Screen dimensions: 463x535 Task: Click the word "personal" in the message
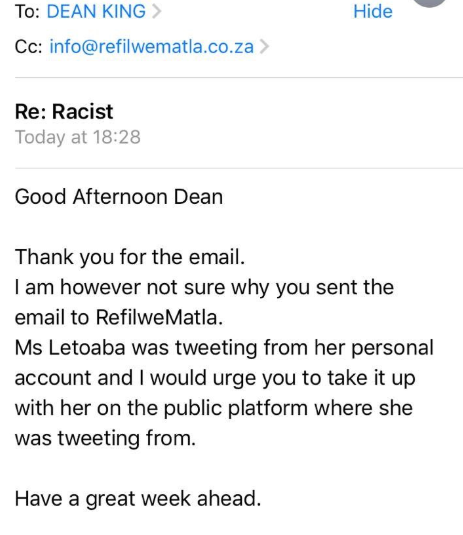coord(392,348)
